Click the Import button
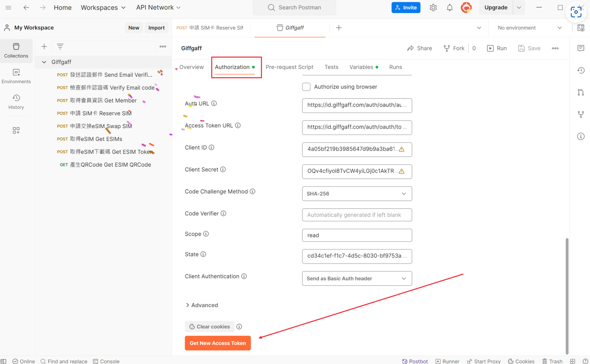The width and height of the screenshot is (590, 364). [x=156, y=28]
